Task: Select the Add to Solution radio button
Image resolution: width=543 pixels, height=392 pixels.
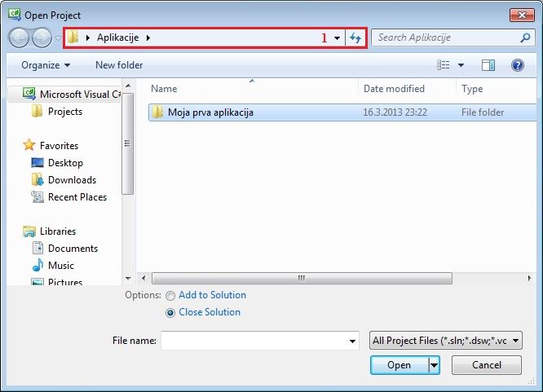Action: 170,295
